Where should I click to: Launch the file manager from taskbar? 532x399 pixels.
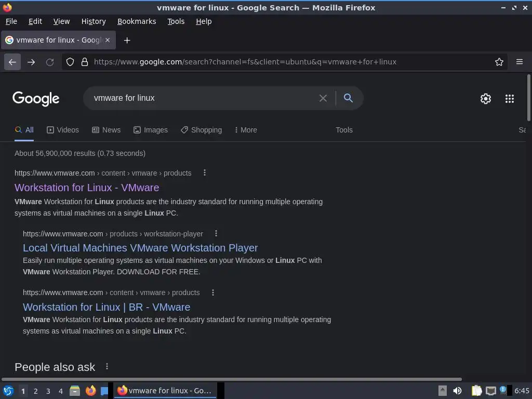pos(75,391)
